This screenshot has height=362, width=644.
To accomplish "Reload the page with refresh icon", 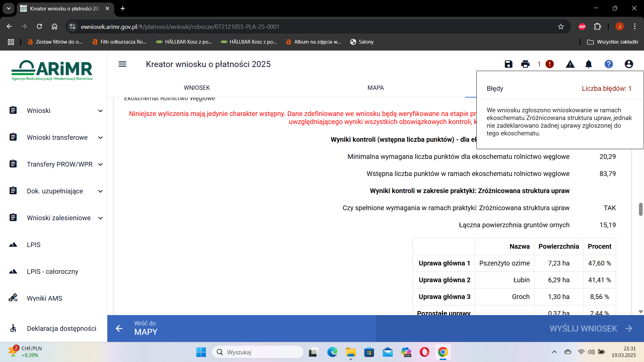I will coord(39,26).
